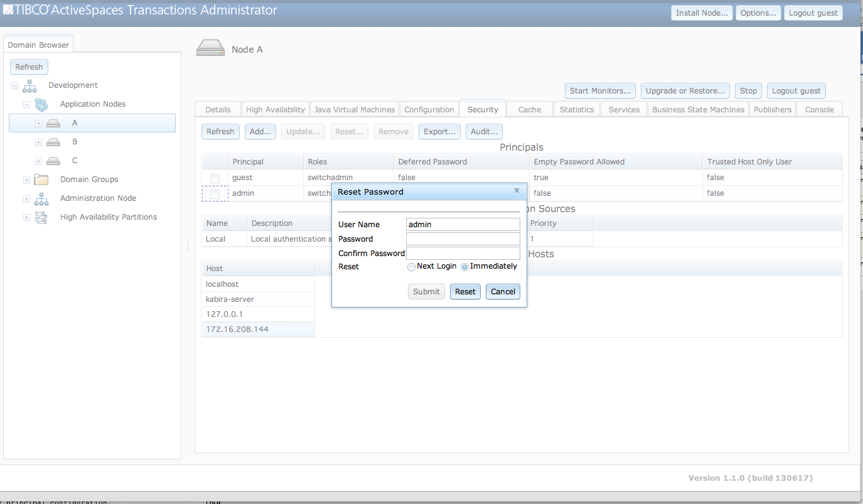863x504 pixels.
Task: Click the Install Node... button
Action: coord(701,13)
